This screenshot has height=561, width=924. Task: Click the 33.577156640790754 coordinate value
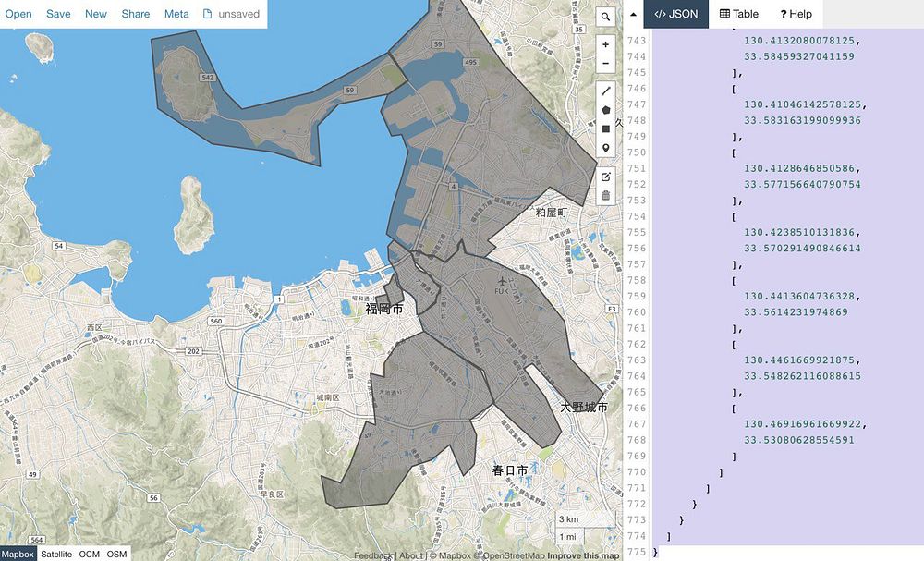[x=802, y=185]
